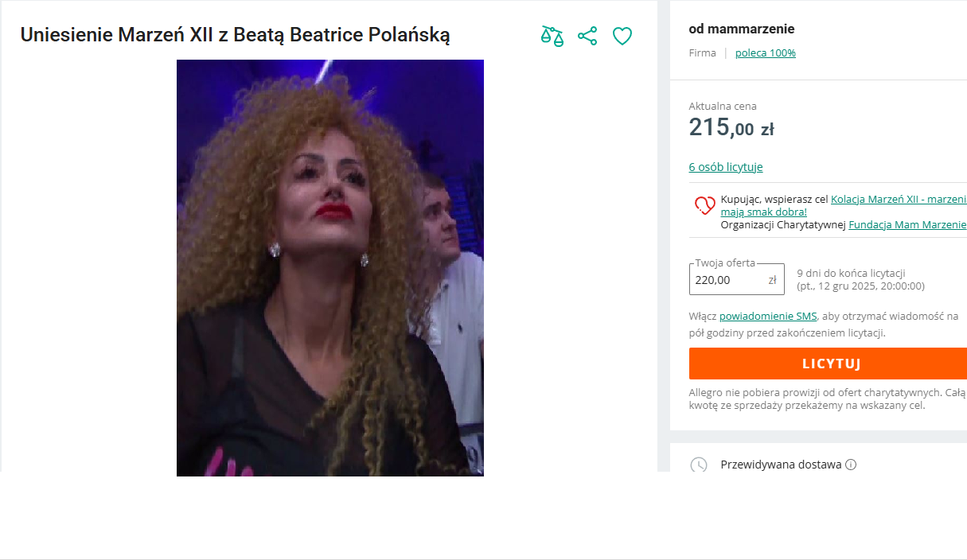Click the current price 215,00 zł

point(731,127)
